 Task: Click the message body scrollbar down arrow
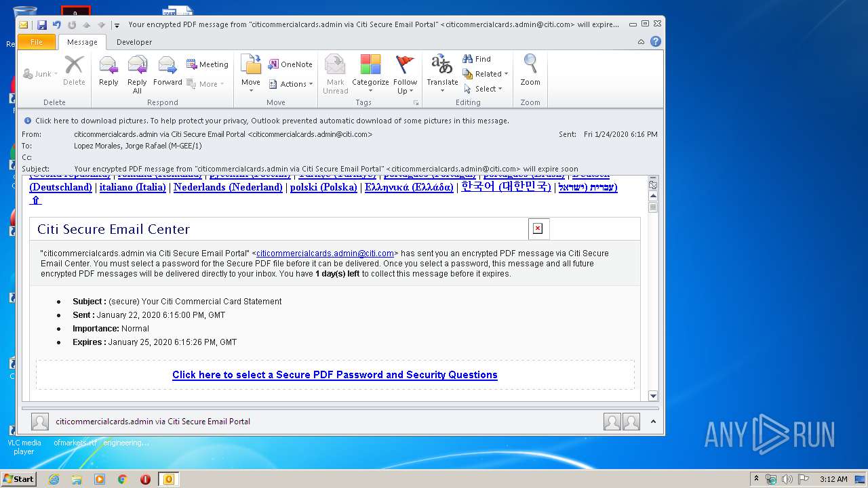[653, 396]
